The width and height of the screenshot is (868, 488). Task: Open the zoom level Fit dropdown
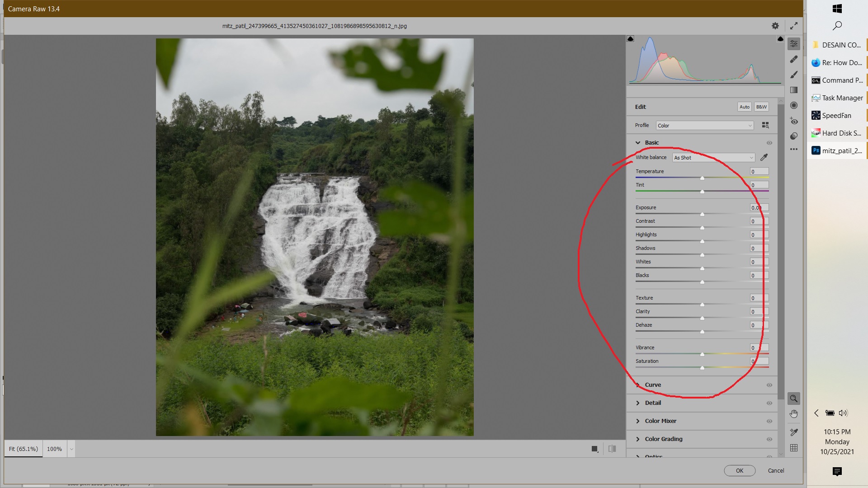point(23,449)
